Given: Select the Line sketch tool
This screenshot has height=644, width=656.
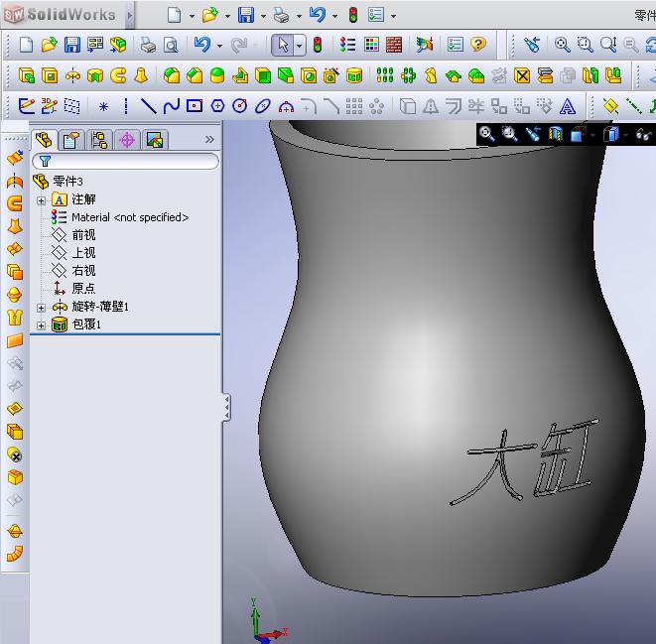Looking at the screenshot, I should [148, 106].
